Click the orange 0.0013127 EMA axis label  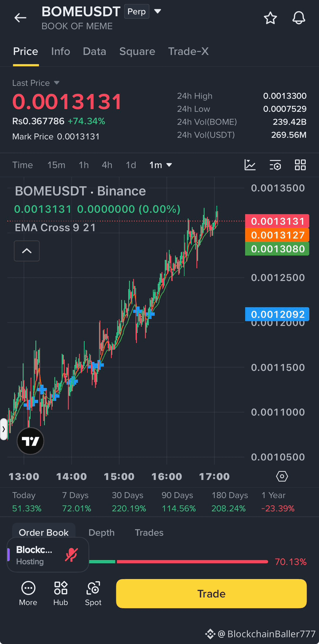pos(277,235)
